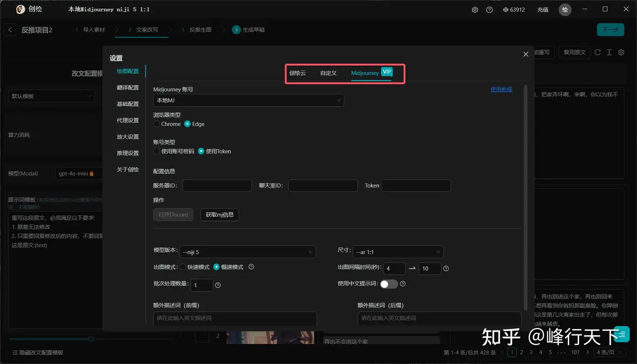Click 获取mj信息 button
The image size is (637, 364).
pos(220,215)
